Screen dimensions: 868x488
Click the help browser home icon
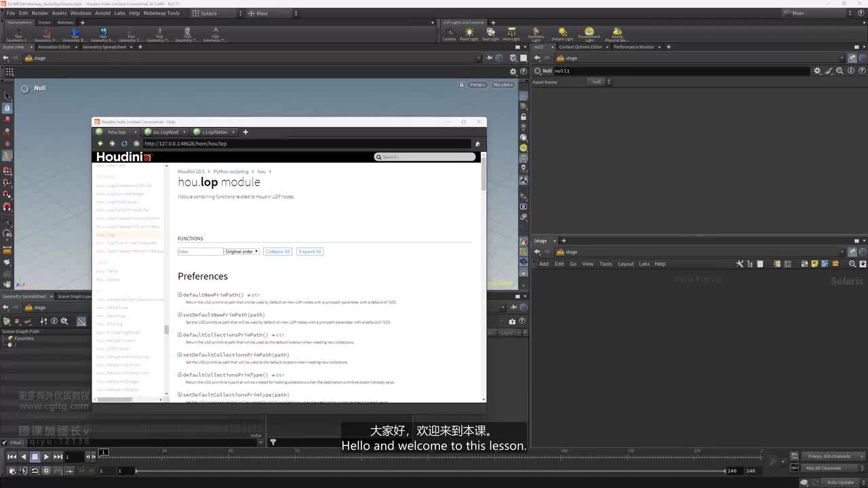point(477,144)
